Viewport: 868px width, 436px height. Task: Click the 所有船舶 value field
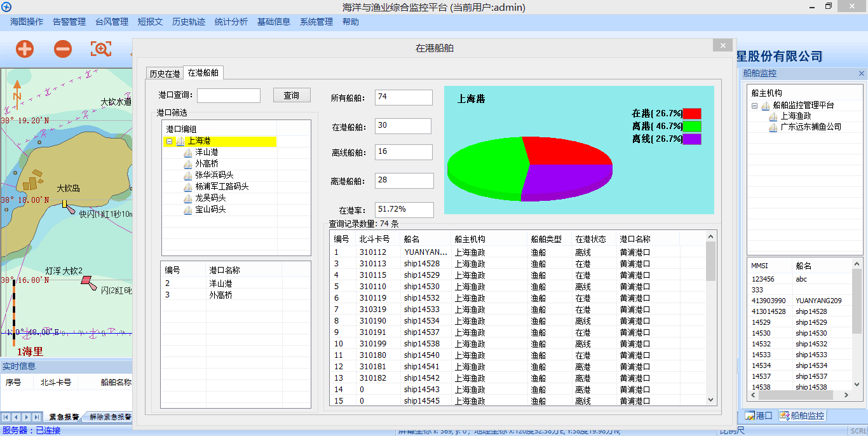403,97
